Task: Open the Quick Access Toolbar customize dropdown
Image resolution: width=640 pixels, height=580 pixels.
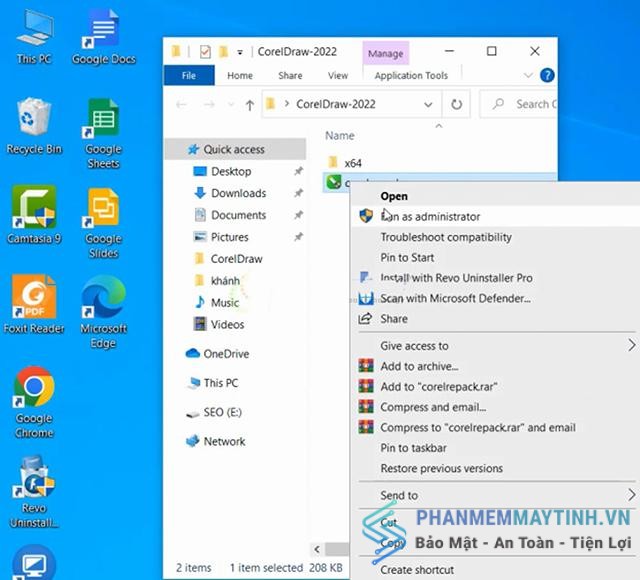Action: [x=240, y=52]
